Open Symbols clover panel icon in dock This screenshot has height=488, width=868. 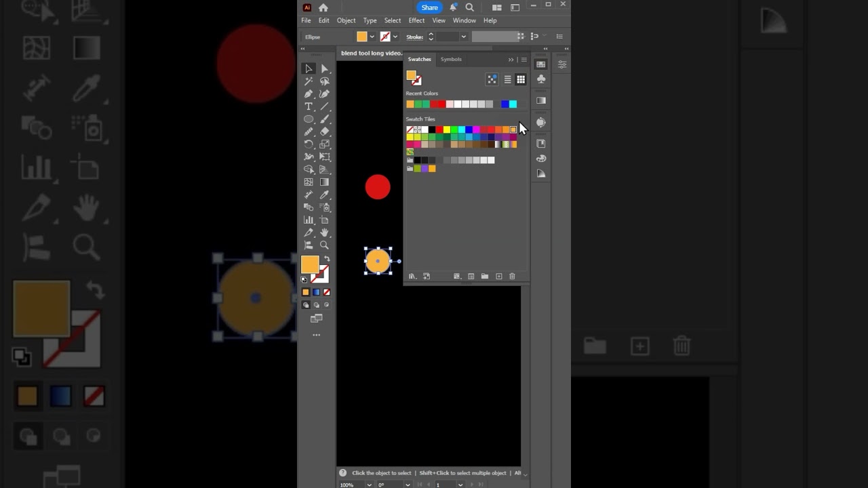point(541,79)
